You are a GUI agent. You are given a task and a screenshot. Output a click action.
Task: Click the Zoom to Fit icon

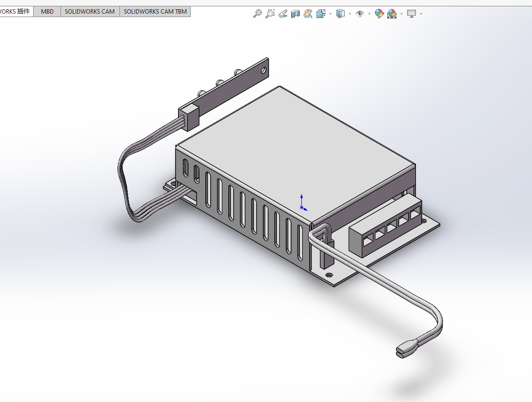257,14
